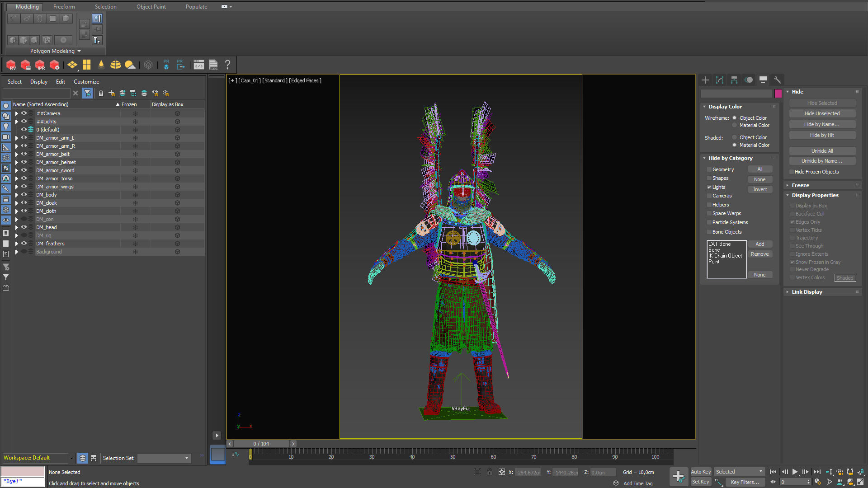
Task: Click the object name input field
Action: click(736, 94)
